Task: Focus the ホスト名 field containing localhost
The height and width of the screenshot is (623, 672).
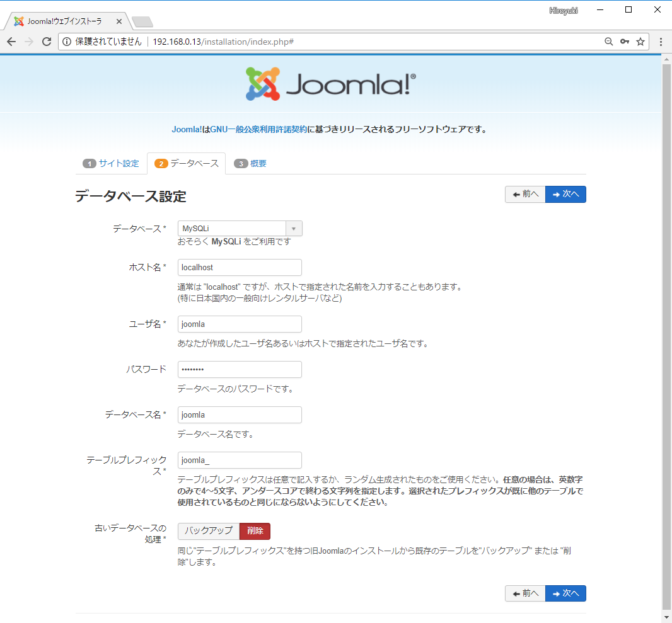Action: click(x=240, y=268)
